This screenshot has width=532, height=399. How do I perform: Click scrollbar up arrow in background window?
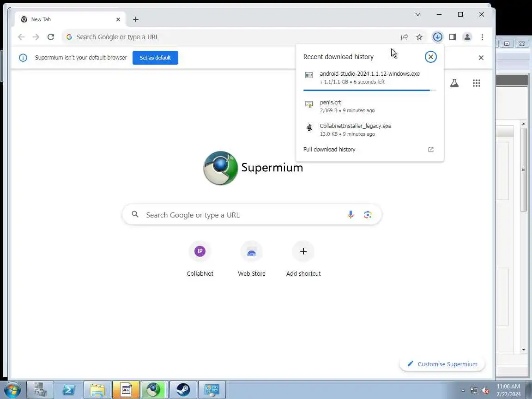[524, 124]
